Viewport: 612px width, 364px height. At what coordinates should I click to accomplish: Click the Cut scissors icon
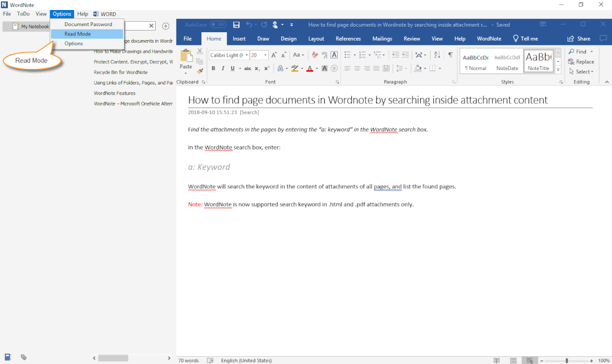click(200, 52)
